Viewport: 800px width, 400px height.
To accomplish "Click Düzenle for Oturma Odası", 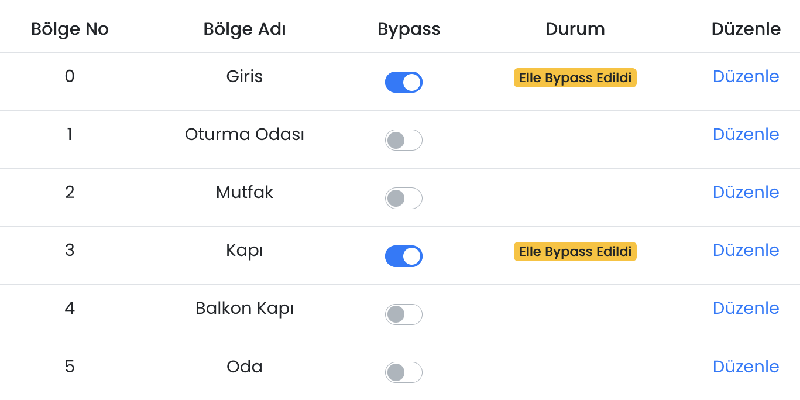I will 745,134.
